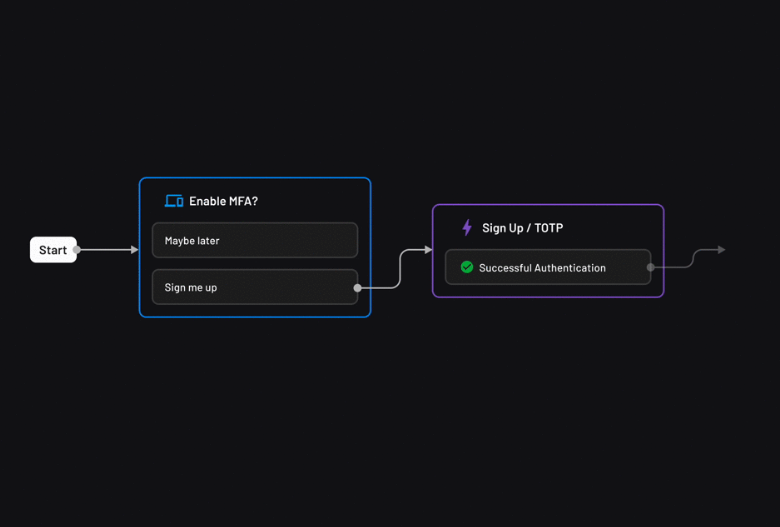Click the outgoing arrowhead at far right

(x=720, y=250)
